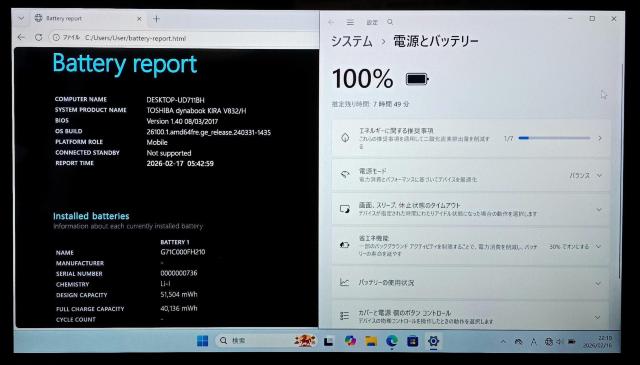Click report time 2026-02-17 05:42:59
The image size is (640, 365).
pyautogui.click(x=180, y=163)
